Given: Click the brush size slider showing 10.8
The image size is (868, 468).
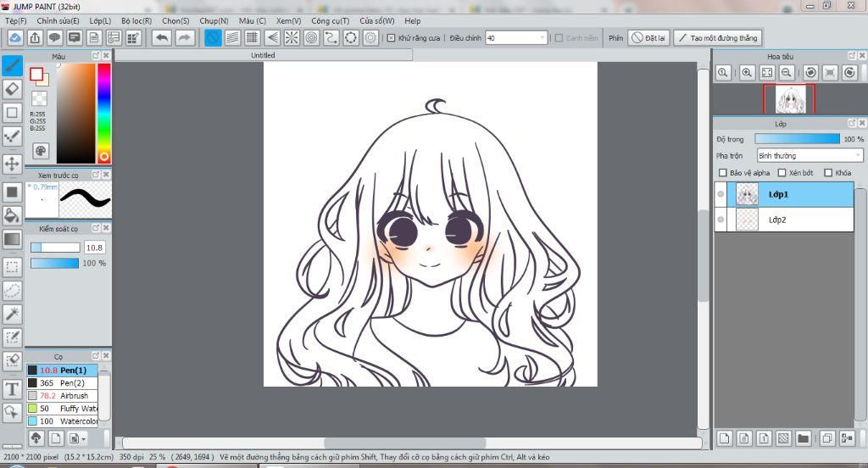Looking at the screenshot, I should [55, 248].
